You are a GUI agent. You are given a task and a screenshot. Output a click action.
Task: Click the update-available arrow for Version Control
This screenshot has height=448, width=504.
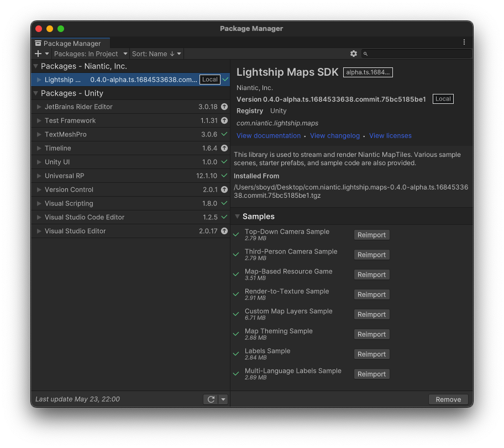click(224, 189)
